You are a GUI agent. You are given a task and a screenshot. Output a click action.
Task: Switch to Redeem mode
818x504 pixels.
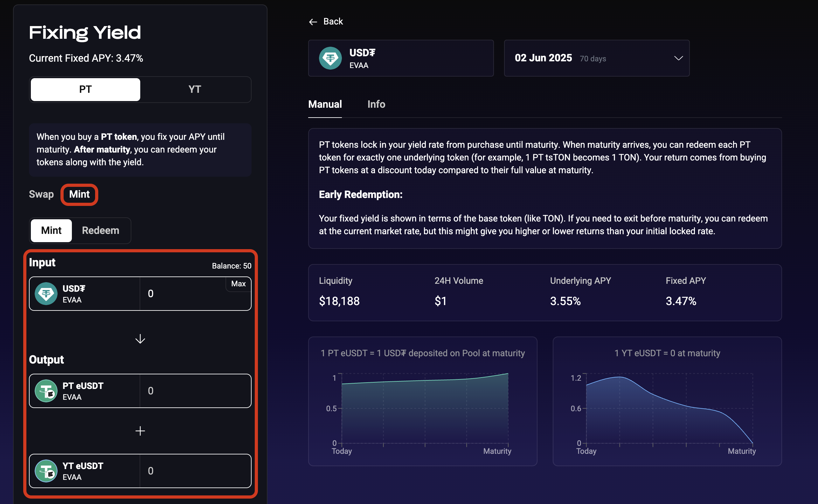(101, 230)
